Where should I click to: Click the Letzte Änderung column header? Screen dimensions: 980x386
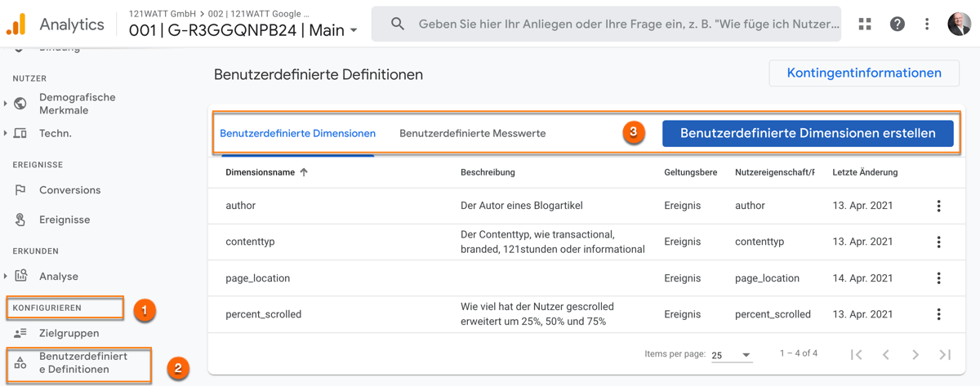tap(865, 172)
